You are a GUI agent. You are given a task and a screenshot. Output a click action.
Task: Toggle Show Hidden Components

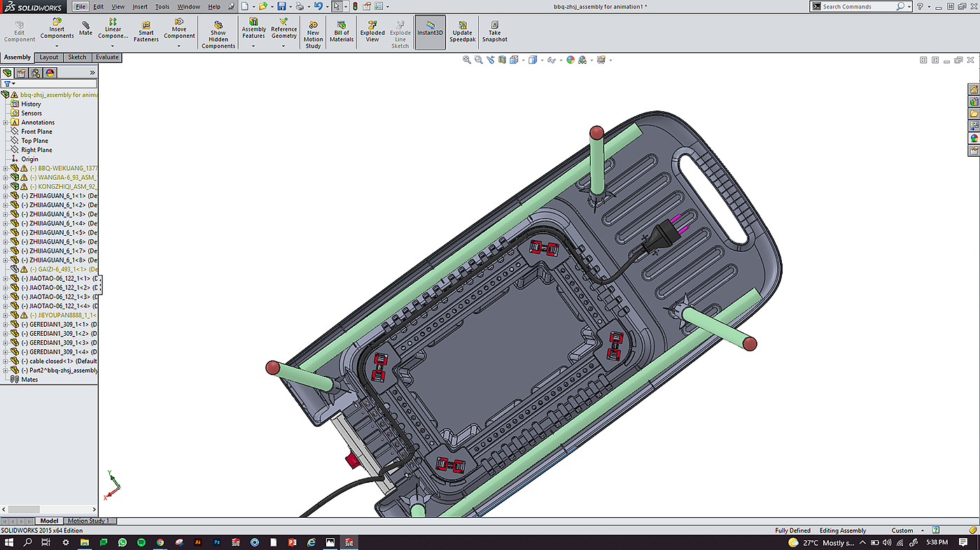pyautogui.click(x=218, y=34)
